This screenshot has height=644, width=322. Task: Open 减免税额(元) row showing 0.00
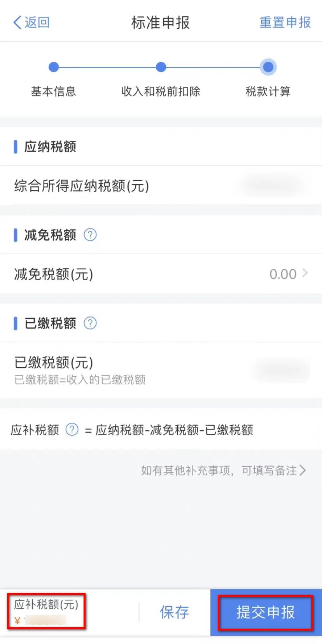click(x=161, y=274)
